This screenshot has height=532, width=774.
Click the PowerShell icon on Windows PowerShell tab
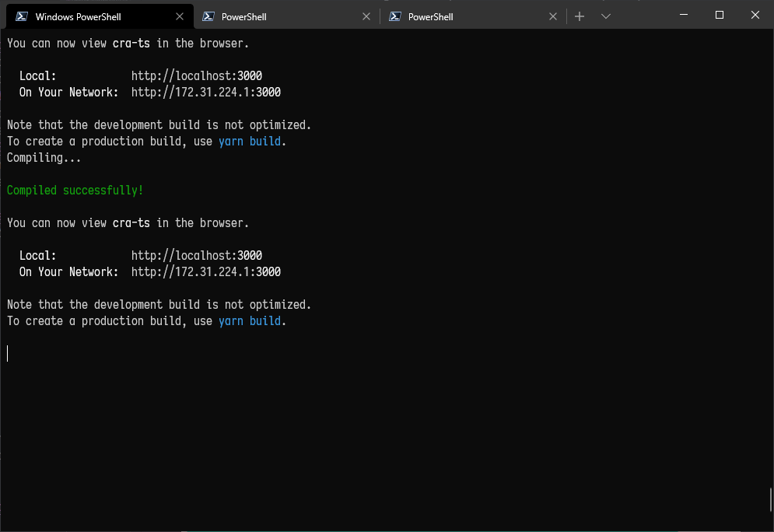click(23, 16)
